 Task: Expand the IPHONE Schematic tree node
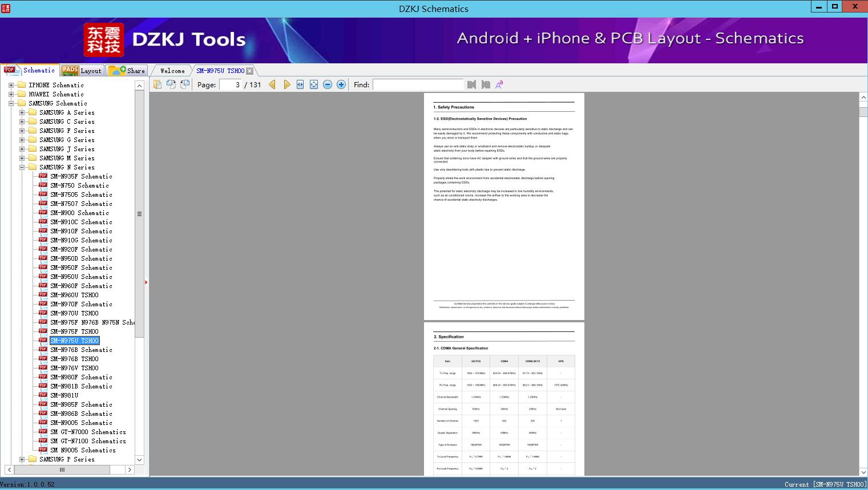click(11, 85)
